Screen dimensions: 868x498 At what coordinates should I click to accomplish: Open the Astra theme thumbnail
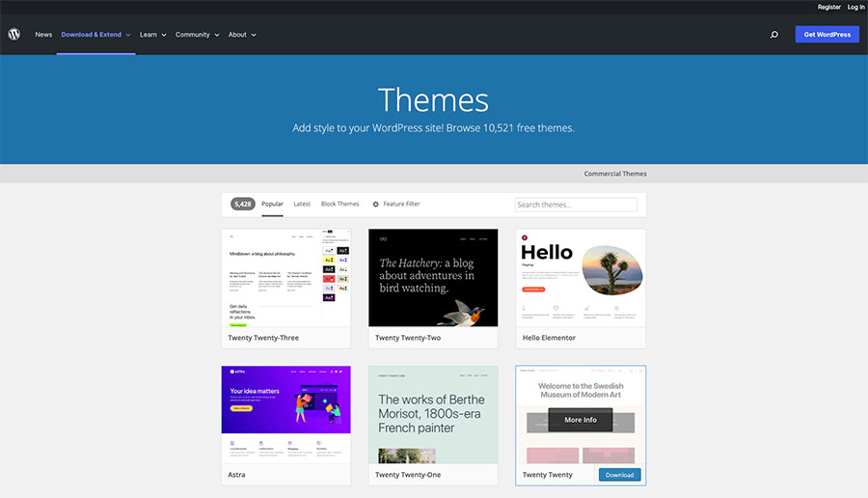point(286,414)
